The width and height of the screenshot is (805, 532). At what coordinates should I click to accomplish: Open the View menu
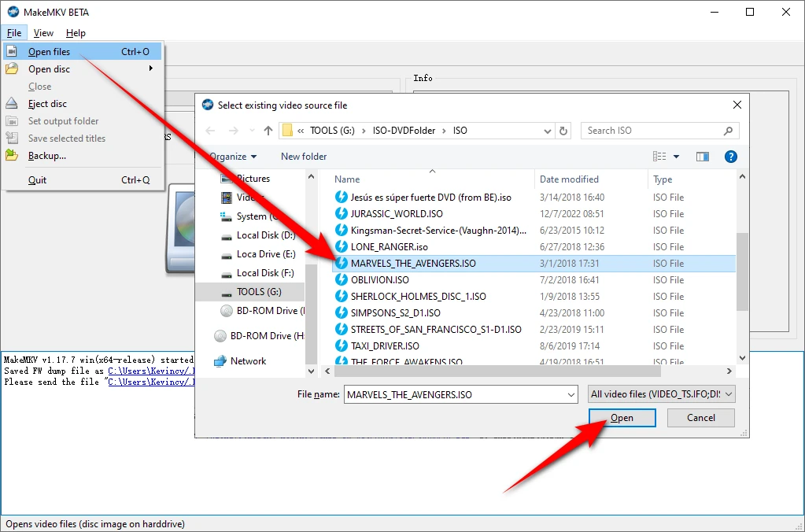point(43,33)
